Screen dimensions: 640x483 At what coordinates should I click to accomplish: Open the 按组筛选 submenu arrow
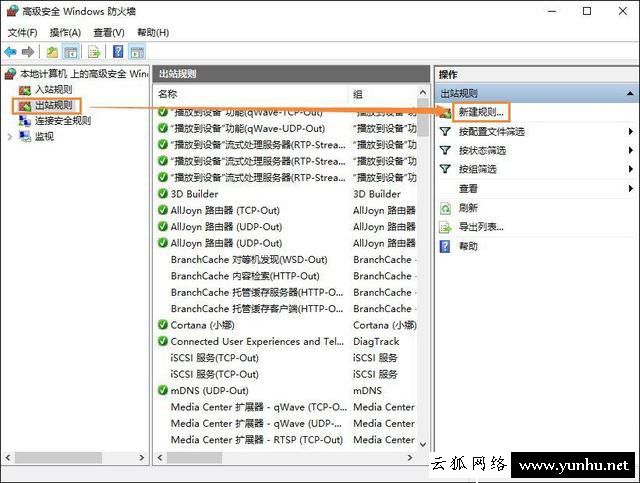(x=631, y=169)
